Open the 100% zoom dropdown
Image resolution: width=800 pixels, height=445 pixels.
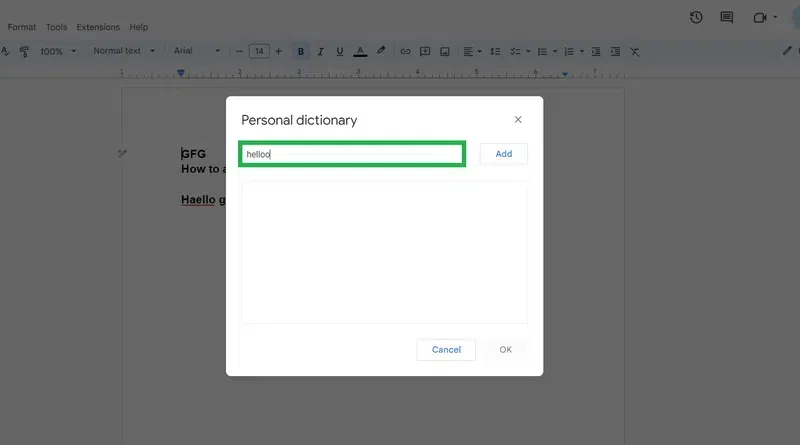point(58,51)
